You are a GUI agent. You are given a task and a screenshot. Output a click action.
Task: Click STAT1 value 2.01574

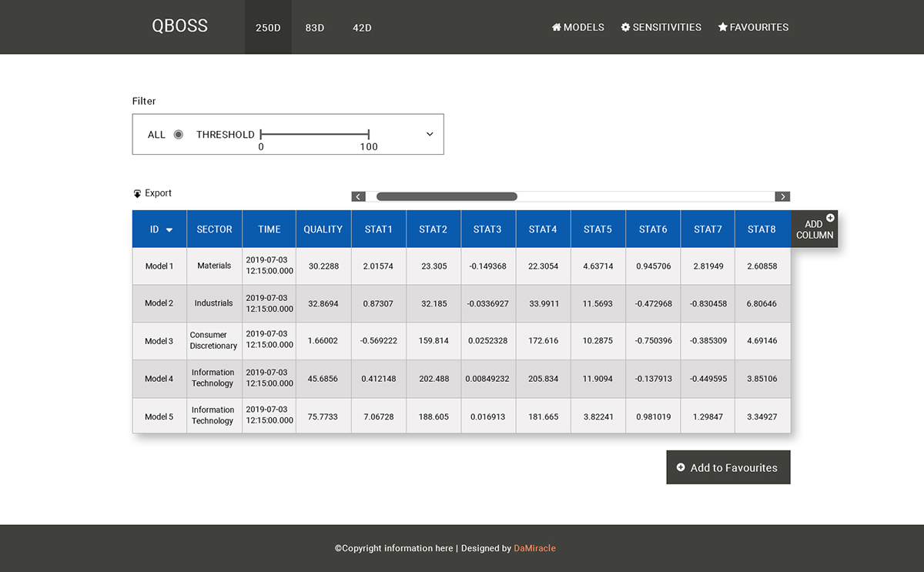[379, 266]
